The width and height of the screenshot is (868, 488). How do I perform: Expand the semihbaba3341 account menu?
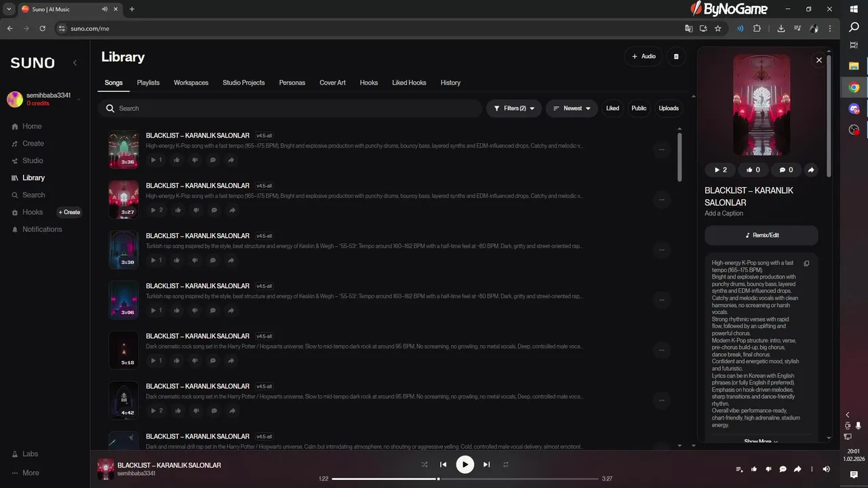click(x=43, y=99)
